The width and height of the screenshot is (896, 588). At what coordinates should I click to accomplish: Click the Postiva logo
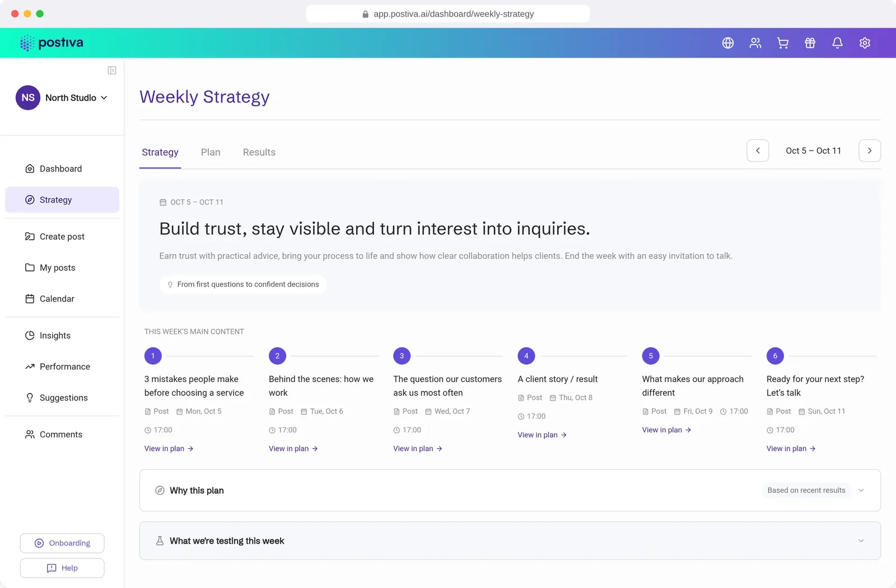click(x=52, y=43)
